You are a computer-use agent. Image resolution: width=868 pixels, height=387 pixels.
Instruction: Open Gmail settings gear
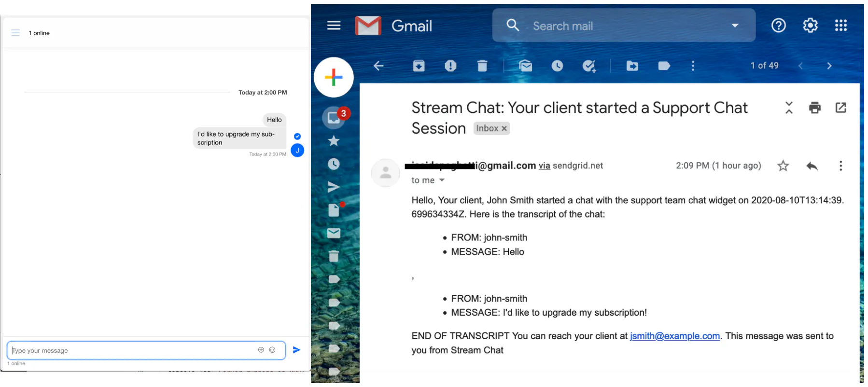(x=810, y=25)
